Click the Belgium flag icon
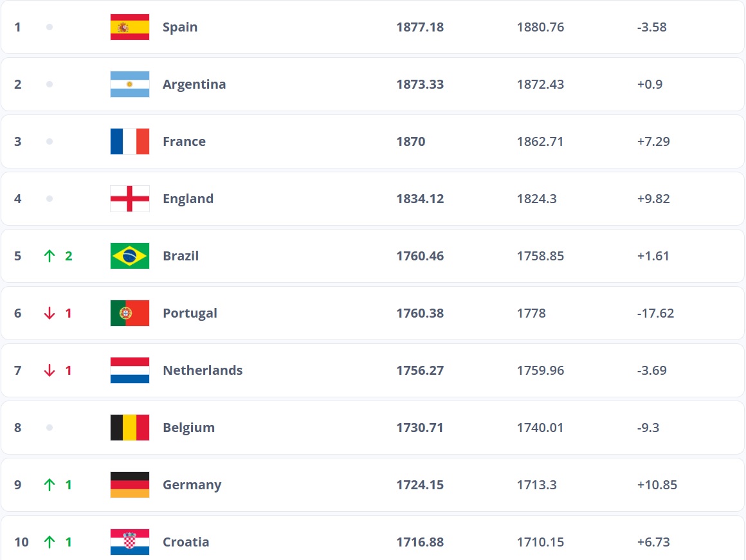746x560 pixels. (130, 428)
